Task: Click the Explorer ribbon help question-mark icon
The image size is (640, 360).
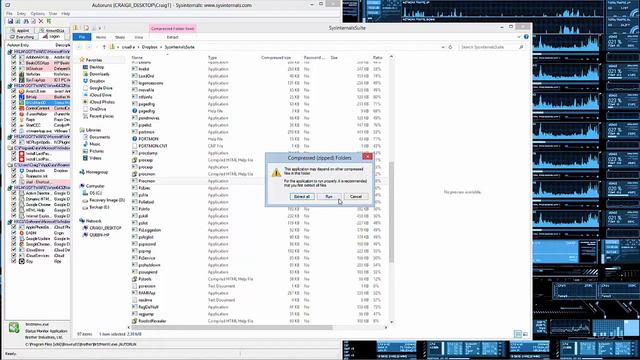Action: (526, 37)
